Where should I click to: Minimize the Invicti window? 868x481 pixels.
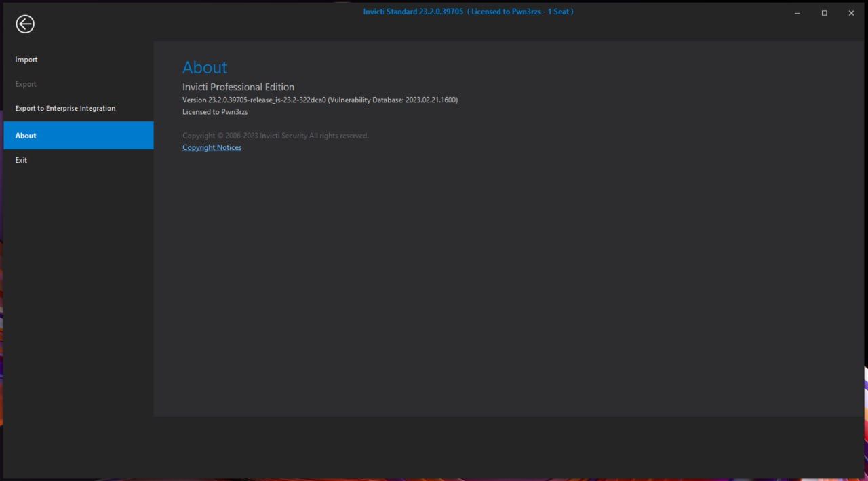[x=797, y=13]
